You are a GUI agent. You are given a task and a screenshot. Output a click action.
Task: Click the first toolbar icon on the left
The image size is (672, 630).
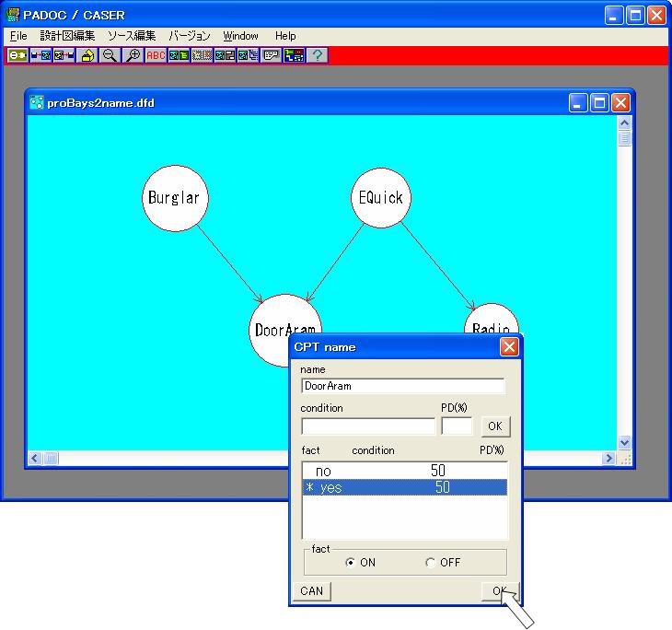[x=17, y=55]
